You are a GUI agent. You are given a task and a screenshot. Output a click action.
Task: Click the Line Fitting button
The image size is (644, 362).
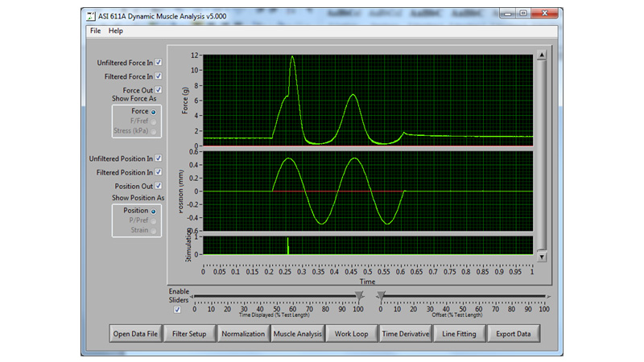pyautogui.click(x=459, y=334)
